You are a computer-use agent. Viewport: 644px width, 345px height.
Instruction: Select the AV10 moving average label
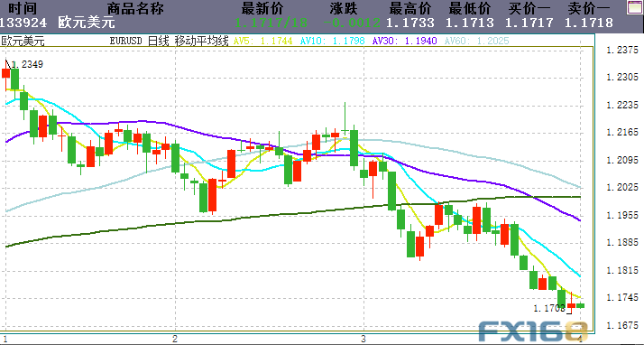tap(332, 41)
